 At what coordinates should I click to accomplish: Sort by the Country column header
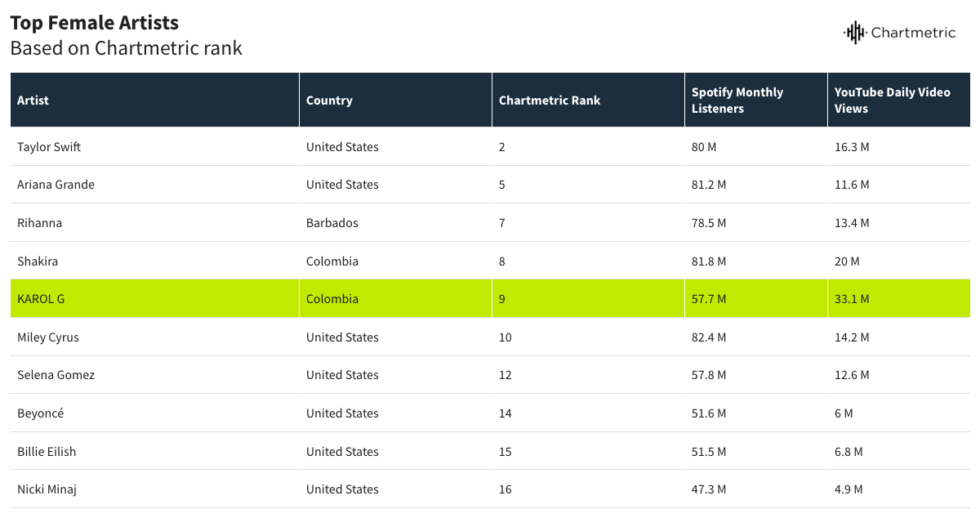(329, 100)
